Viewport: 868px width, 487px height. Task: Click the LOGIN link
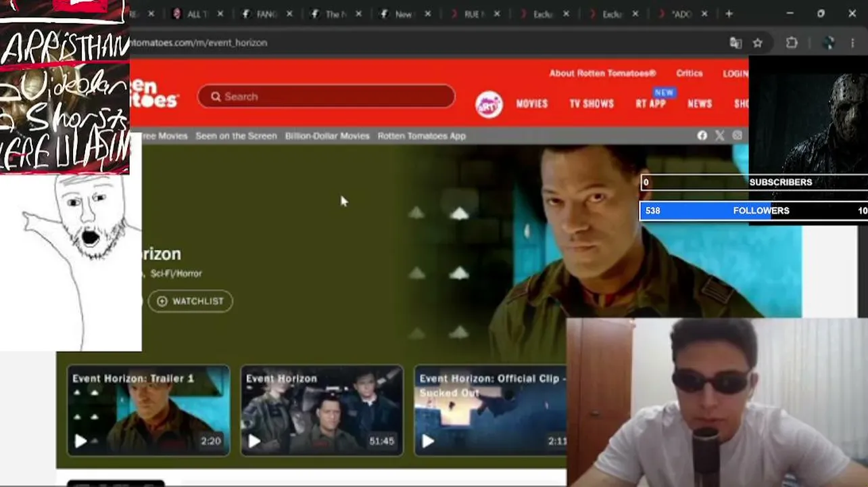coord(736,74)
